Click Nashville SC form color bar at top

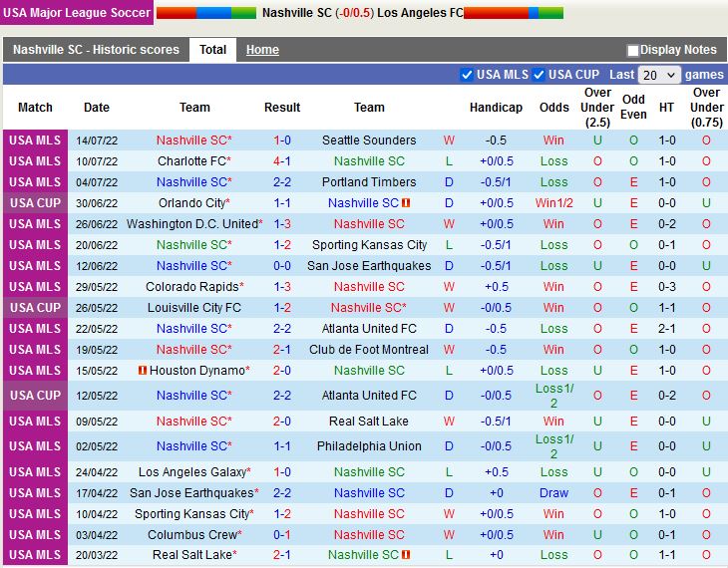[x=205, y=13]
